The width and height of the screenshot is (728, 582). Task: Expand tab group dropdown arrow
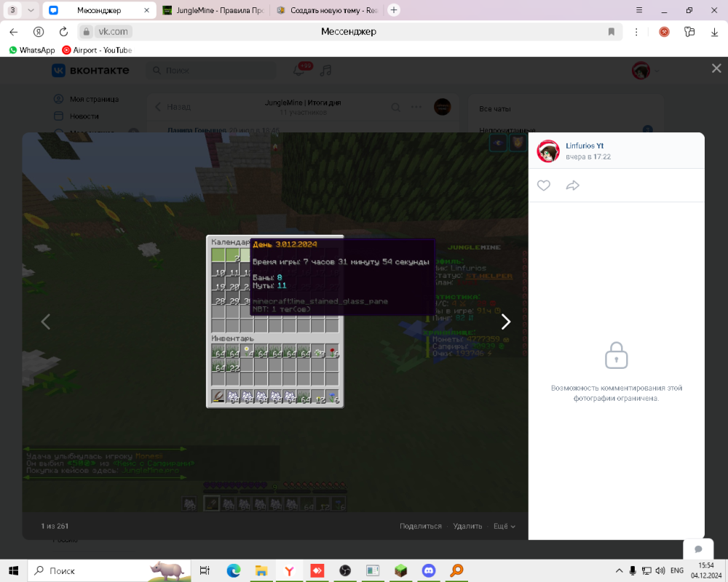(31, 10)
